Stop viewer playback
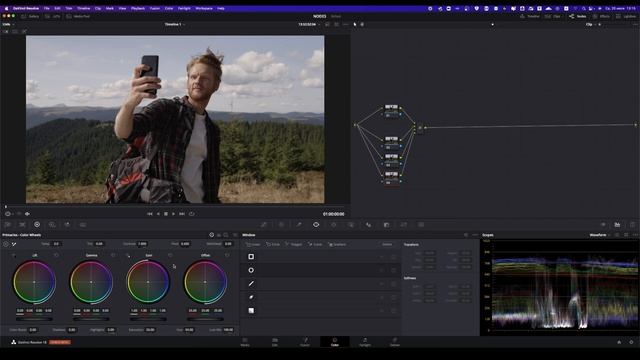The image size is (640, 360). 166,213
